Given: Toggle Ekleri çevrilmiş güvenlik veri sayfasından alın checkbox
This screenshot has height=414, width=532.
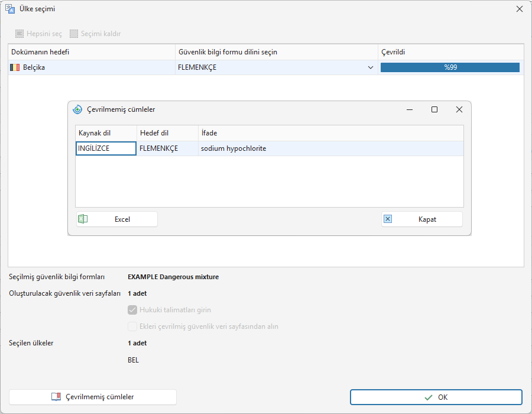Looking at the screenshot, I should tap(132, 326).
